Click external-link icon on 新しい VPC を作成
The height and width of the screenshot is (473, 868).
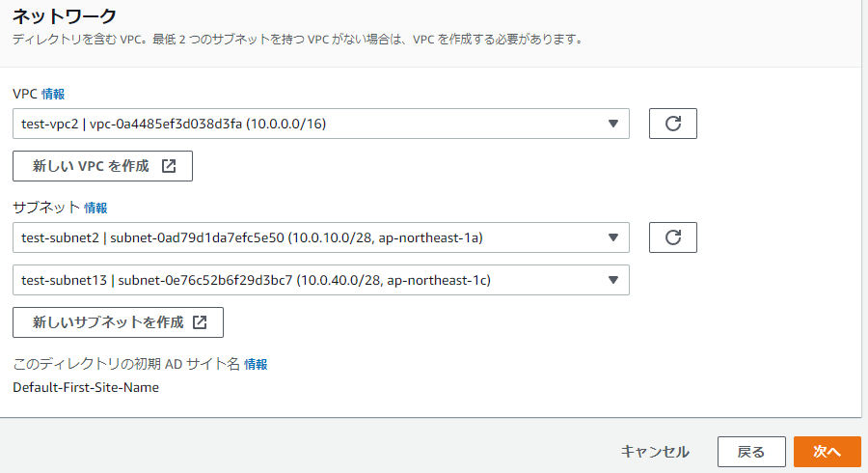click(169, 166)
